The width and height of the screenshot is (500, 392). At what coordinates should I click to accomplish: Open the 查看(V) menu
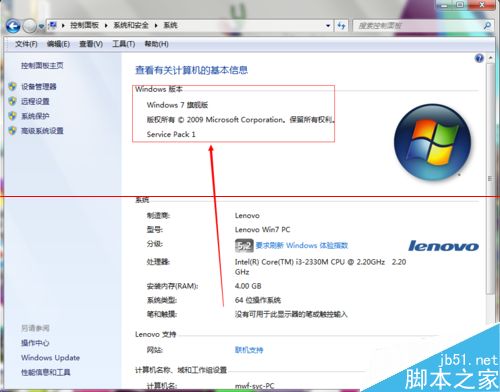pos(91,44)
